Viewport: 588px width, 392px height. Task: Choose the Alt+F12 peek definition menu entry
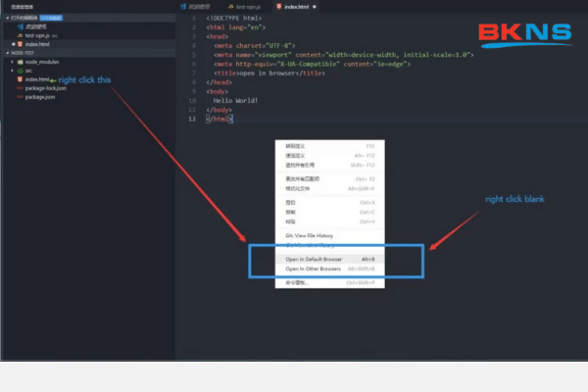[330, 155]
